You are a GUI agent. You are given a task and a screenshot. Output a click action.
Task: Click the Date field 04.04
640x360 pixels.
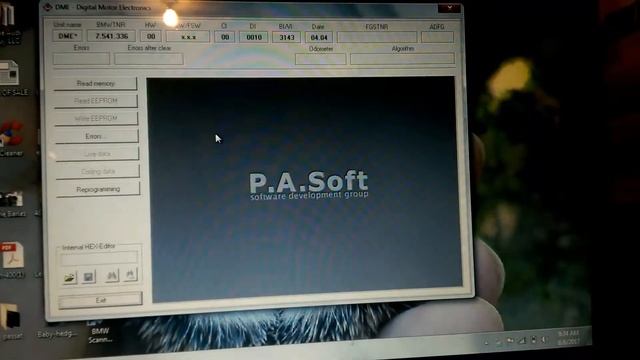(319, 37)
